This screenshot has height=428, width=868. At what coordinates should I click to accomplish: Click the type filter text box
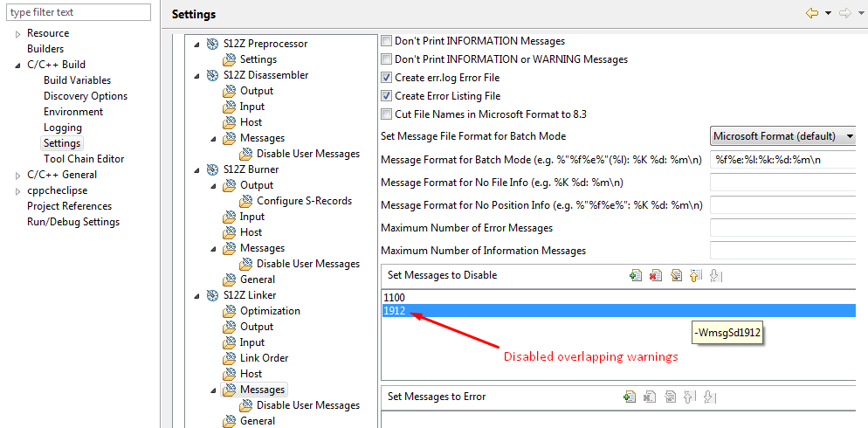coord(79,12)
